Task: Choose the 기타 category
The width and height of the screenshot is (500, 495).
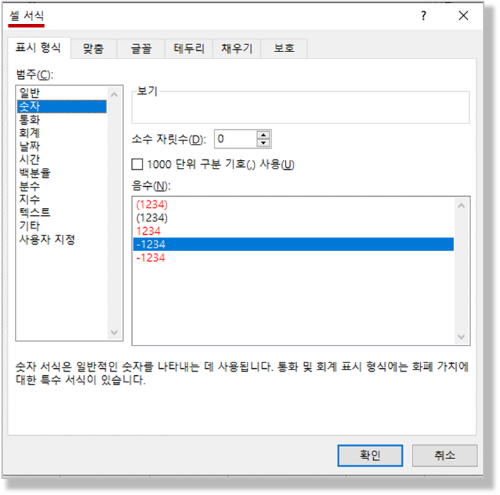Action: [x=62, y=226]
